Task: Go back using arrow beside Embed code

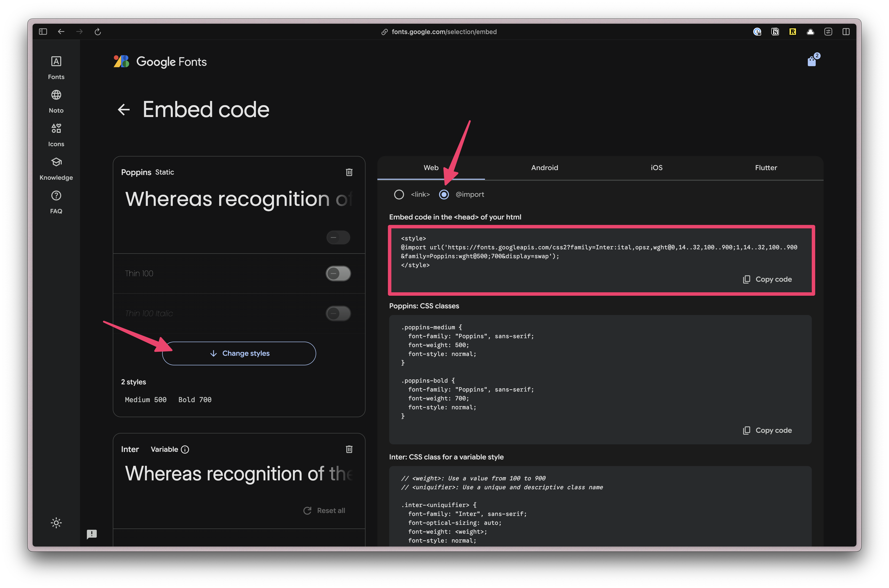Action: 123,110
